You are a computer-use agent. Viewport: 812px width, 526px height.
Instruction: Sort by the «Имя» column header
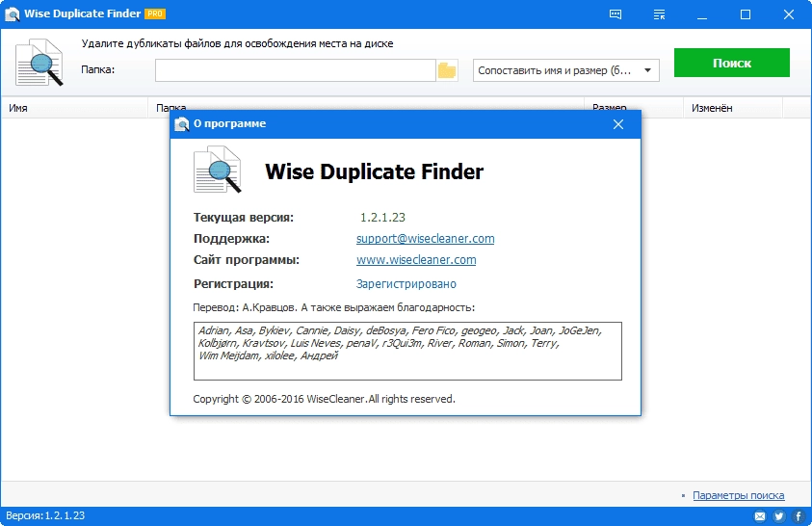point(74,108)
